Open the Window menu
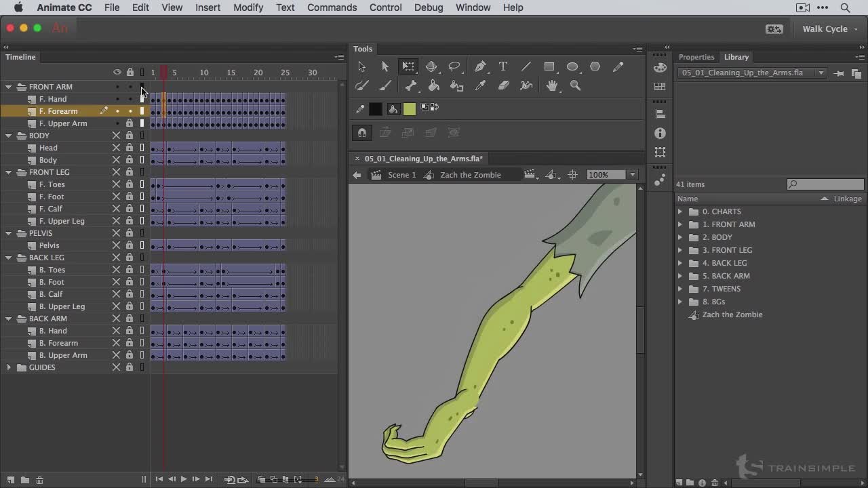The height and width of the screenshot is (488, 868). point(473,7)
